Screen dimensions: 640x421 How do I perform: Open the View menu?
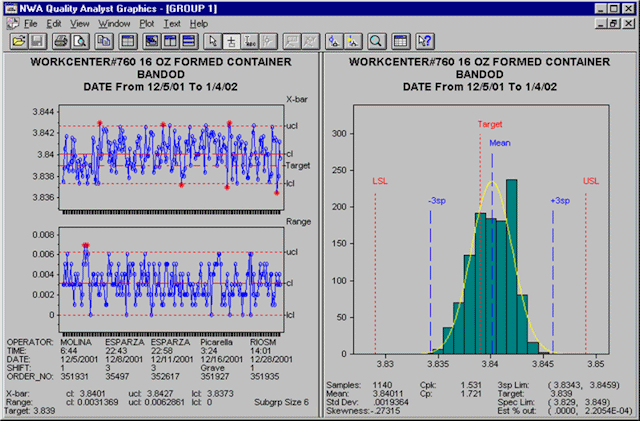point(80,22)
